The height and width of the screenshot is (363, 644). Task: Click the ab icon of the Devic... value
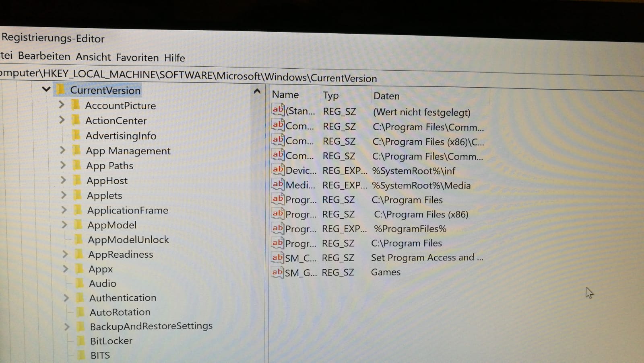coord(278,170)
